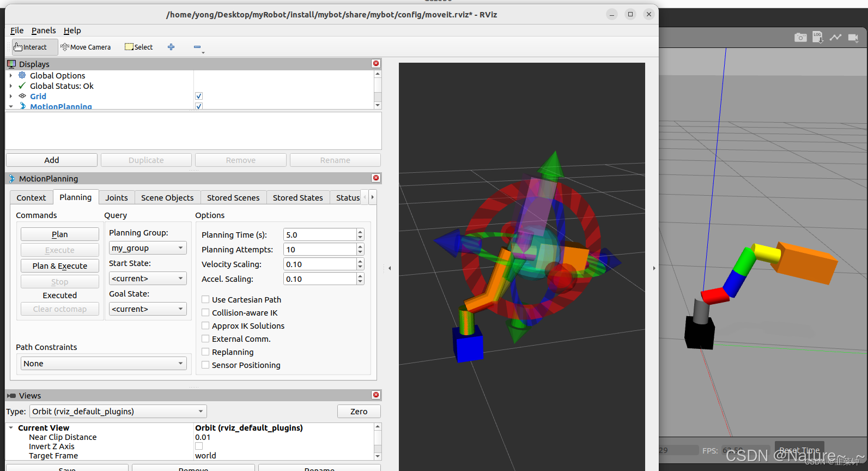Image resolution: width=868 pixels, height=471 pixels.
Task: Open the File menu
Action: click(x=17, y=31)
